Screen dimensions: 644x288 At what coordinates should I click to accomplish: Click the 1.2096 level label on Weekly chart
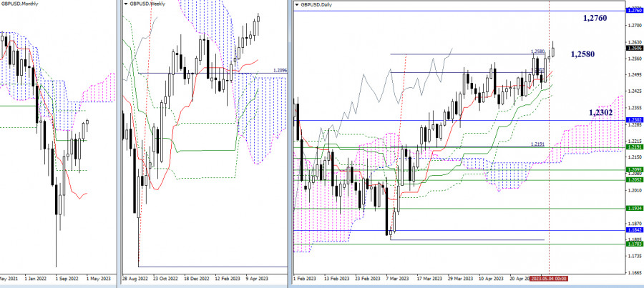click(x=279, y=71)
